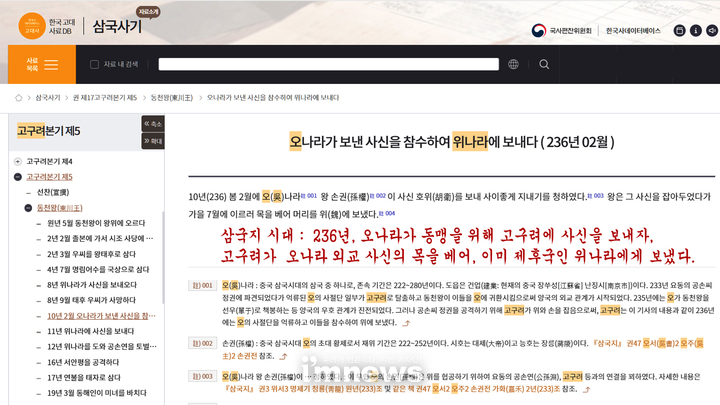Click the 주 002 badge in footnotes
Image resolution: width=720 pixels, height=405 pixels.
pyautogui.click(x=204, y=343)
